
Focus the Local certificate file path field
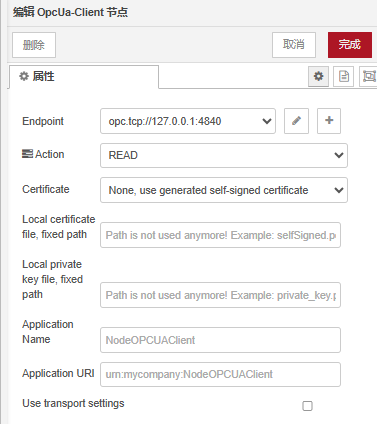click(220, 235)
